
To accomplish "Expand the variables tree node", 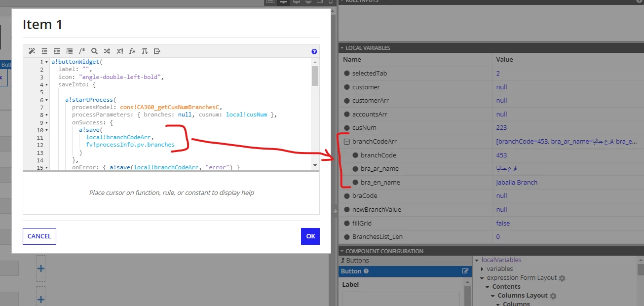I will (483, 269).
